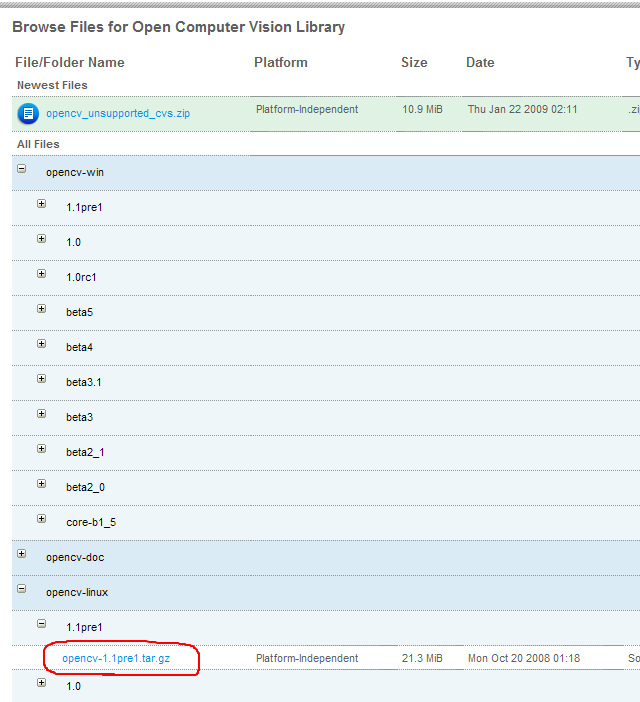The image size is (640, 702).
Task: Click the 21.3 MiB size value
Action: (422, 658)
